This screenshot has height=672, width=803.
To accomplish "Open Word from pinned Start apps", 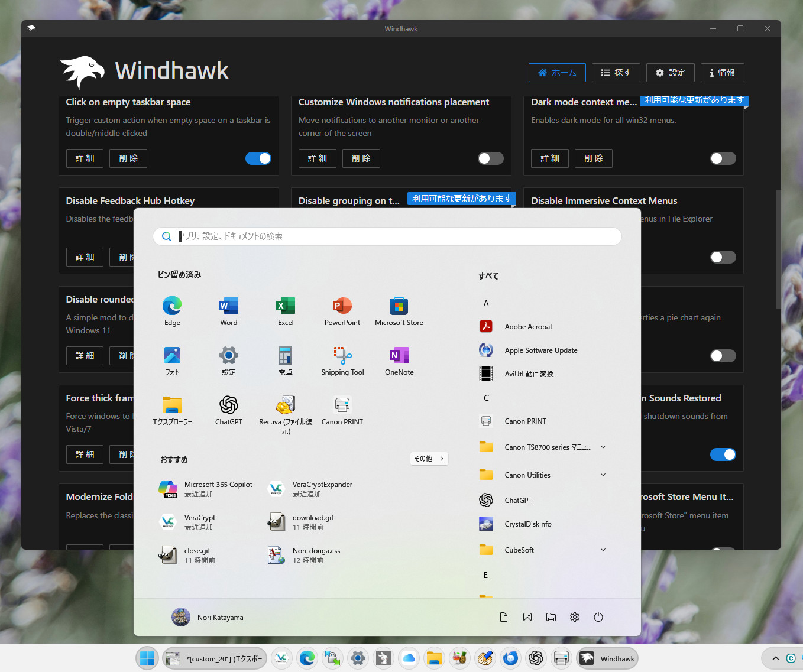I will coord(229,311).
